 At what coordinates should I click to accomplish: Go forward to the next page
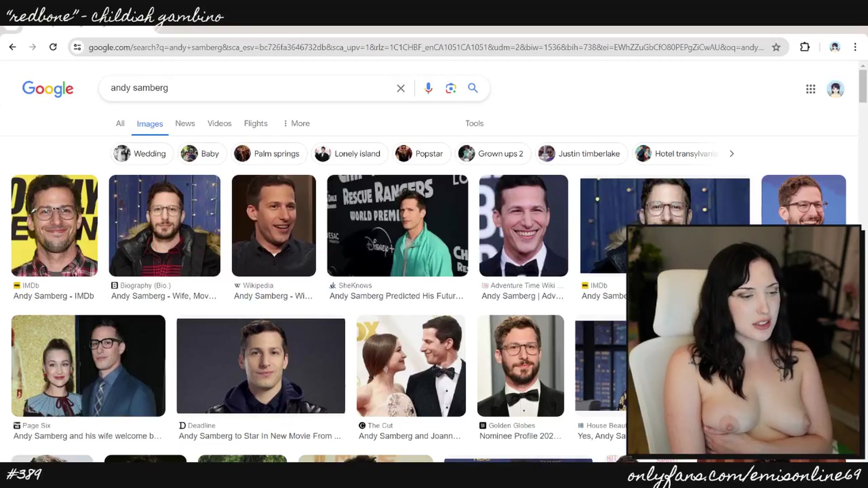click(x=33, y=47)
